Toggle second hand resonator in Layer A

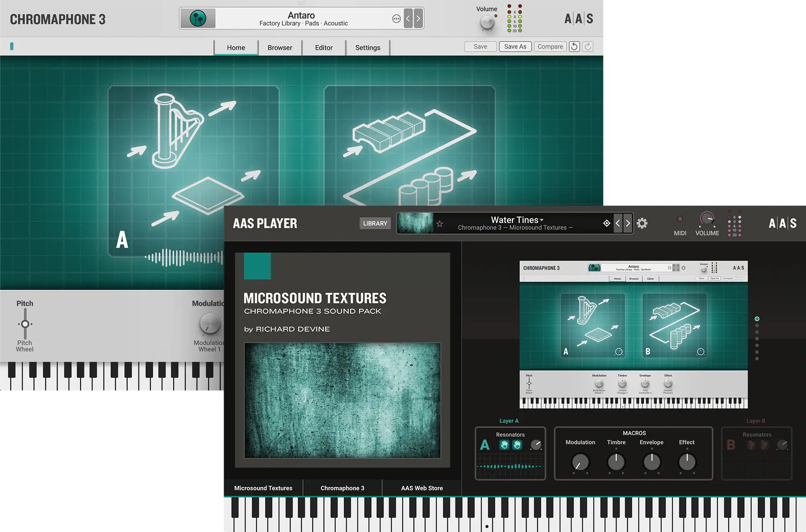click(517, 445)
